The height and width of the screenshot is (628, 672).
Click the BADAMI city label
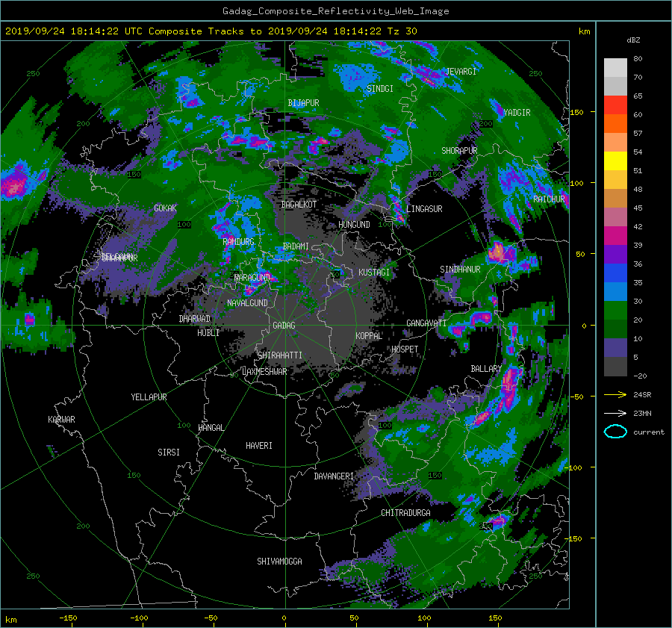tap(296, 246)
